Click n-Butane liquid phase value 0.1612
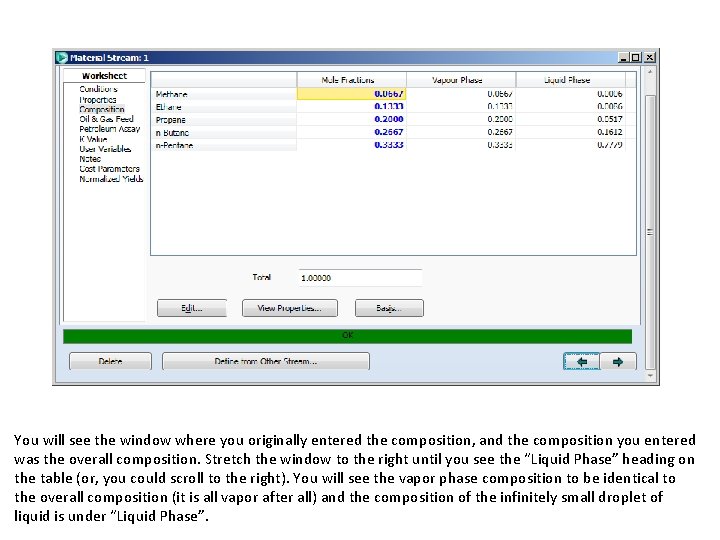The width and height of the screenshot is (720, 540). point(571,132)
